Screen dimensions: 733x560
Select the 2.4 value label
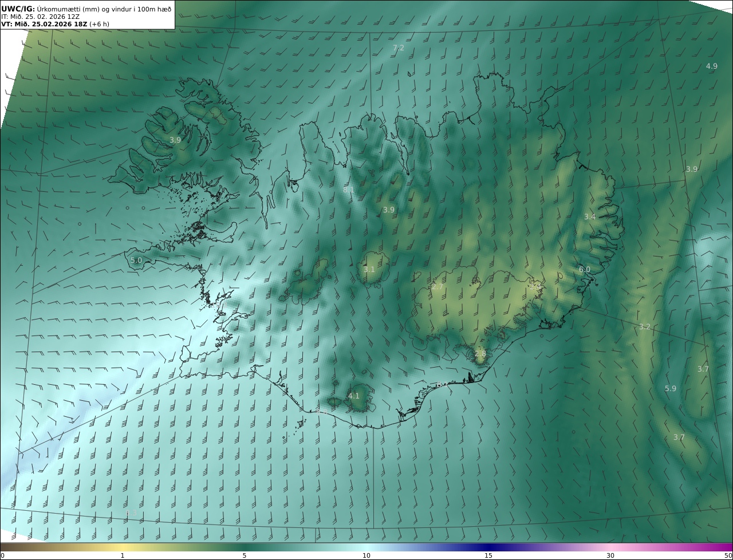536,286
